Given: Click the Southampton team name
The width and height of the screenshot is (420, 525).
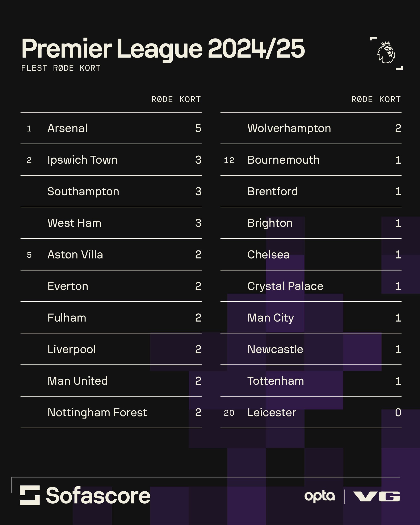Looking at the screenshot, I should point(83,192).
